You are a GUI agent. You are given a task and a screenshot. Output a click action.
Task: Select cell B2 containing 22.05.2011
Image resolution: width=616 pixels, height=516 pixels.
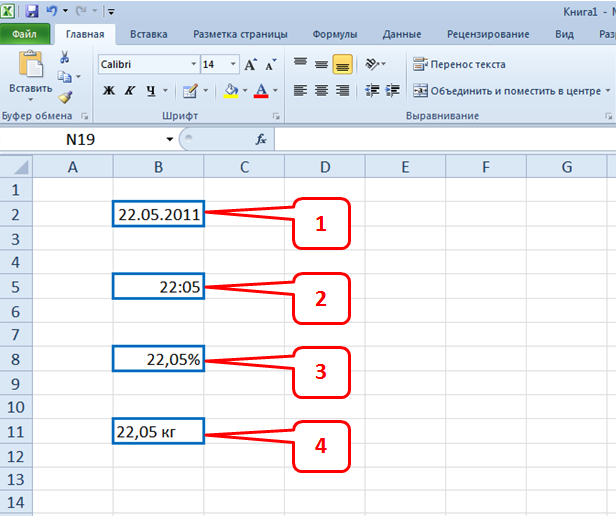[x=159, y=213]
